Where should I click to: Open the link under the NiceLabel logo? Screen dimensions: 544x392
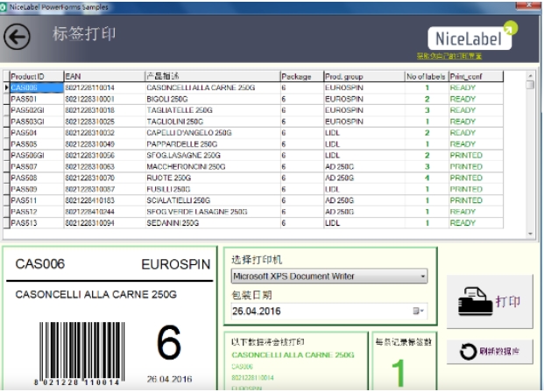(449, 56)
